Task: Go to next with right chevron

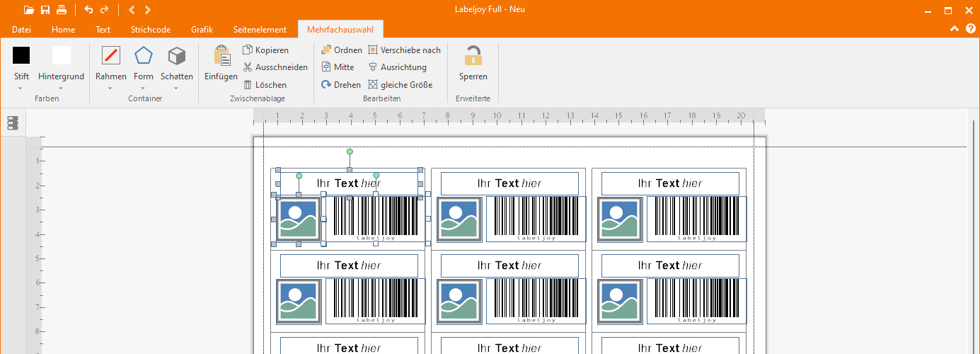Action: 147,10
